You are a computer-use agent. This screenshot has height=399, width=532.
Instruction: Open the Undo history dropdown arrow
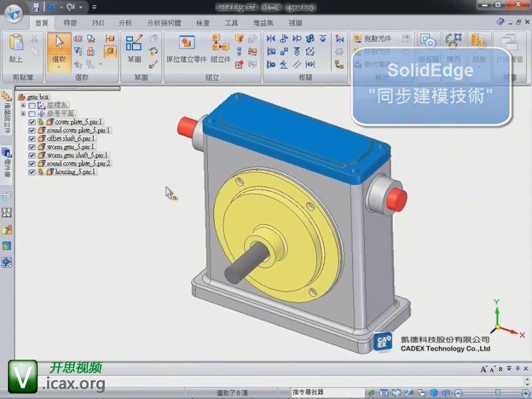(x=61, y=7)
